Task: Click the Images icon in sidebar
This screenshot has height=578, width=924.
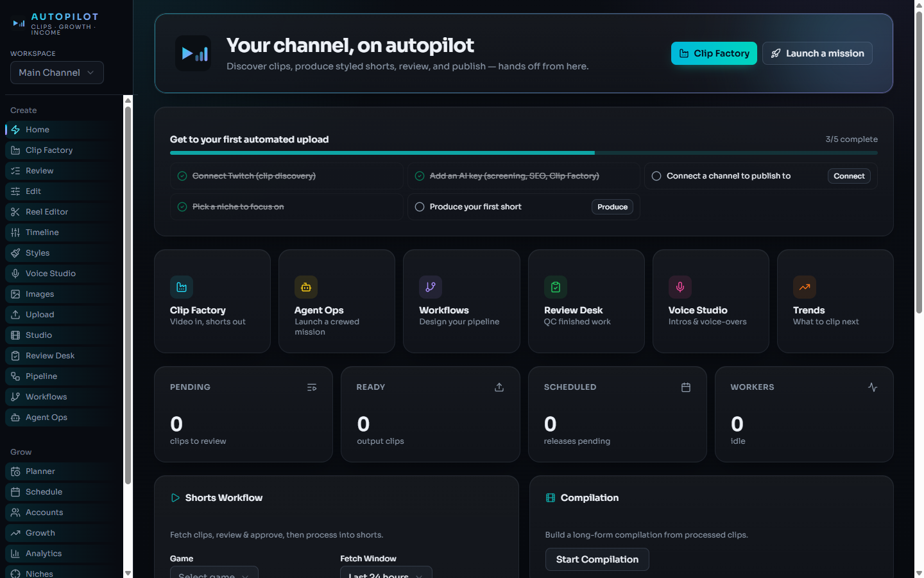Action: 15,294
